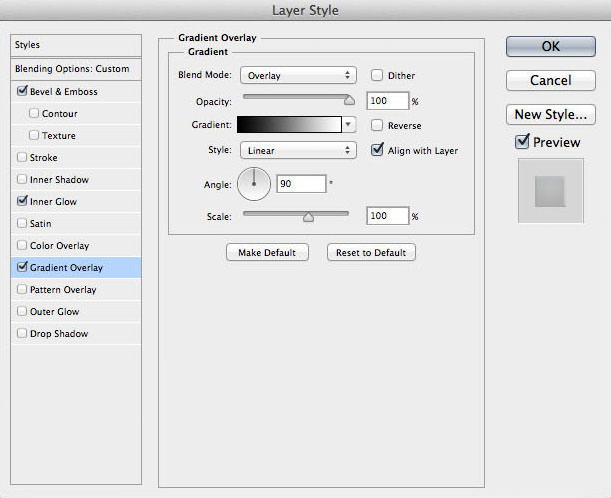Click the Opacity slider handle
611x498 pixels.
pyautogui.click(x=349, y=101)
